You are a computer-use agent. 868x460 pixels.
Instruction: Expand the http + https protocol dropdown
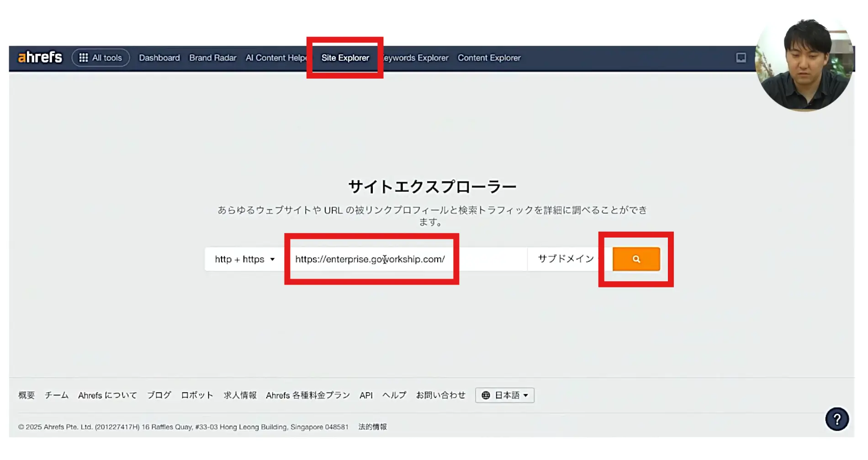[x=245, y=259]
